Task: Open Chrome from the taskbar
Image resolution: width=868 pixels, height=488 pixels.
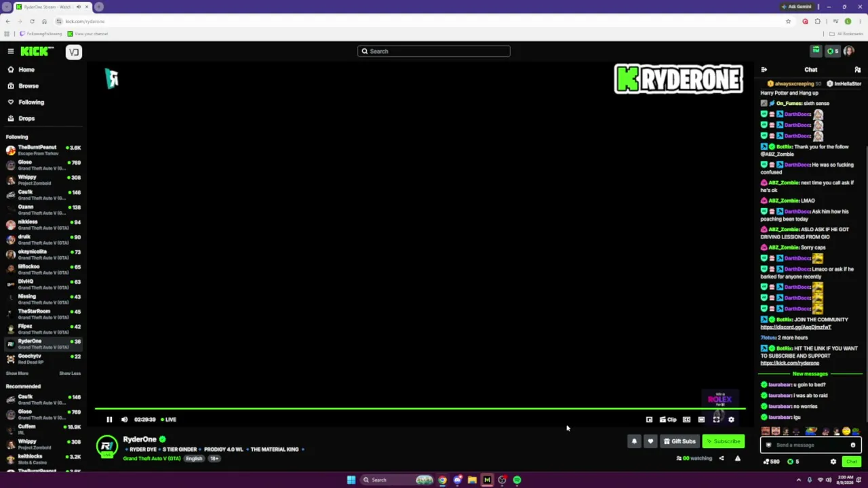Action: click(442, 480)
